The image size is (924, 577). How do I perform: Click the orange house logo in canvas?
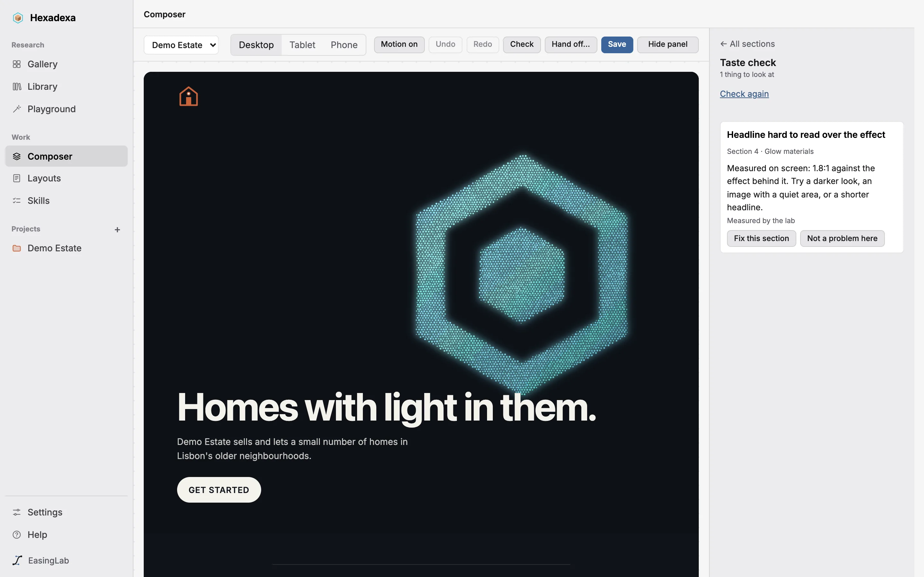[x=189, y=96]
